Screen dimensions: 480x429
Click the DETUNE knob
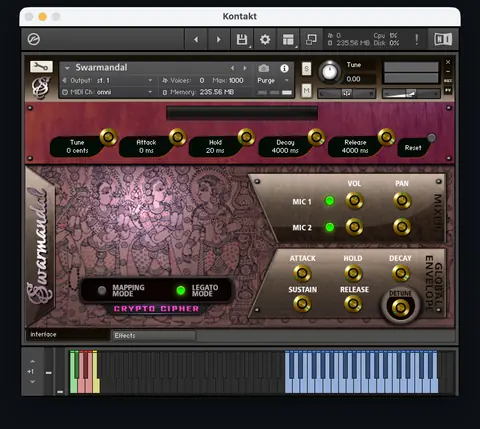coord(400,307)
